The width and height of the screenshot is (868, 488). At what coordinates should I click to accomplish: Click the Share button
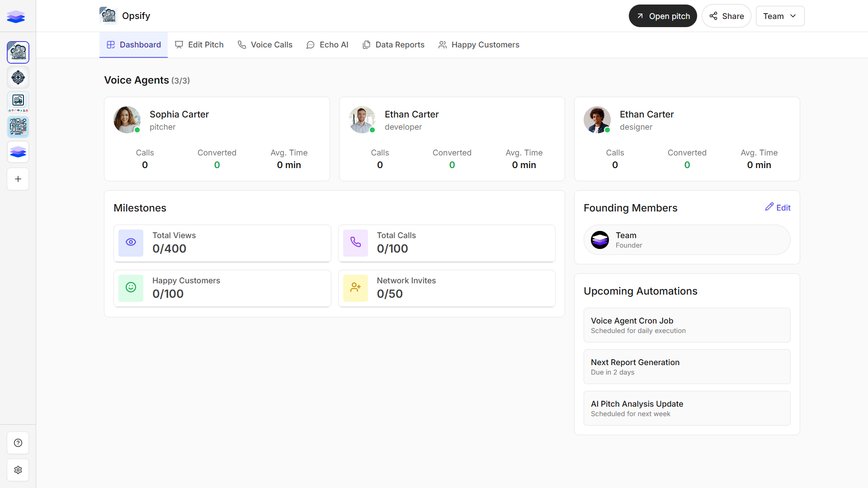pos(726,16)
